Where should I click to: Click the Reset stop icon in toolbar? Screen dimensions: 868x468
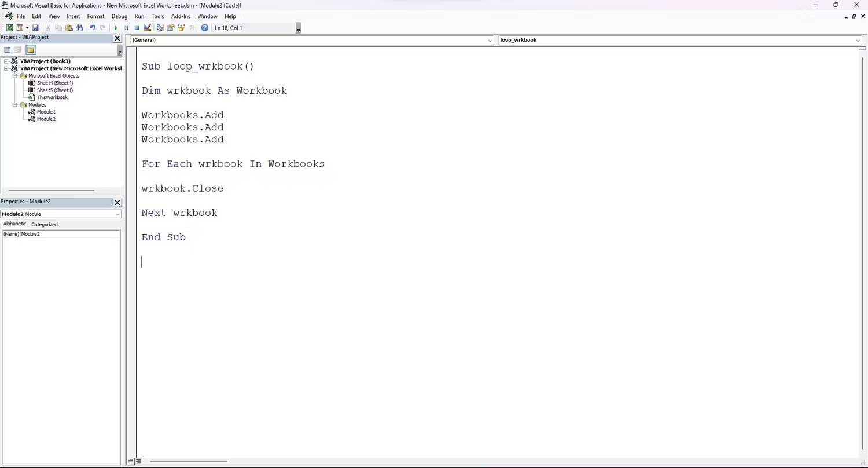(137, 28)
